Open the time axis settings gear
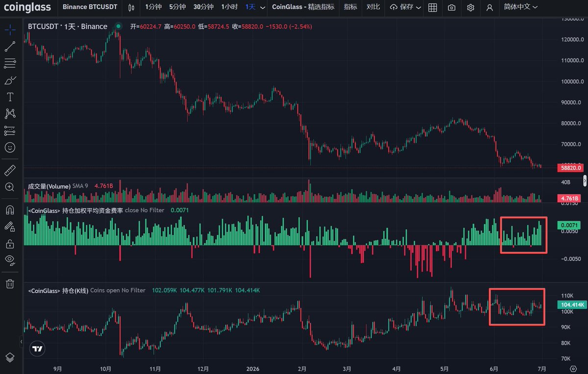 573,369
